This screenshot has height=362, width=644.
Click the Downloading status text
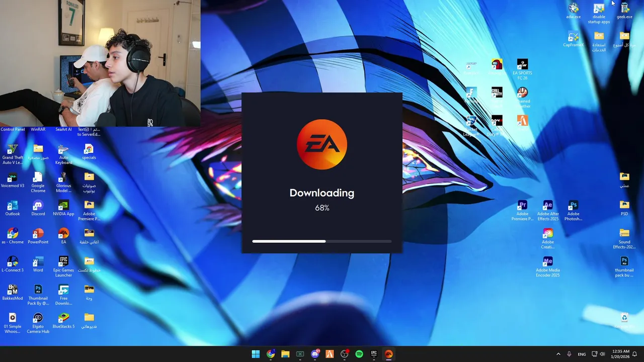pyautogui.click(x=322, y=193)
